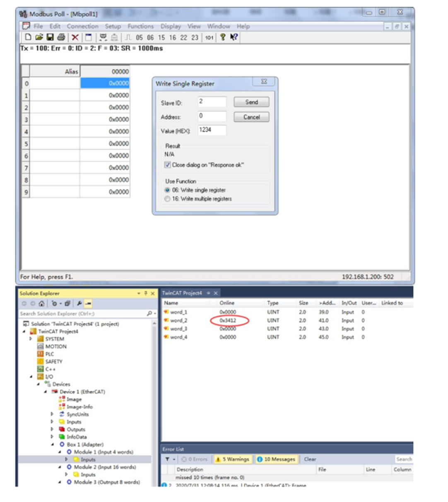
Task: Click the window view icon after red X
Action: [88, 38]
